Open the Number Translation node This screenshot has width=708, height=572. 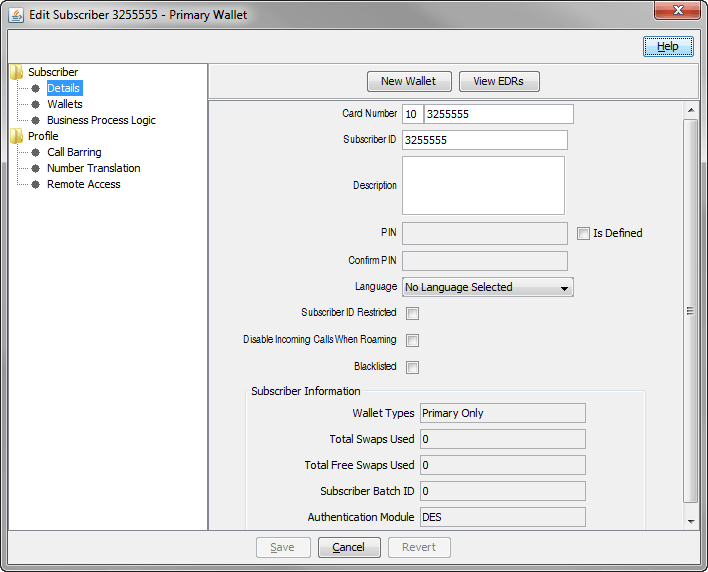point(94,168)
